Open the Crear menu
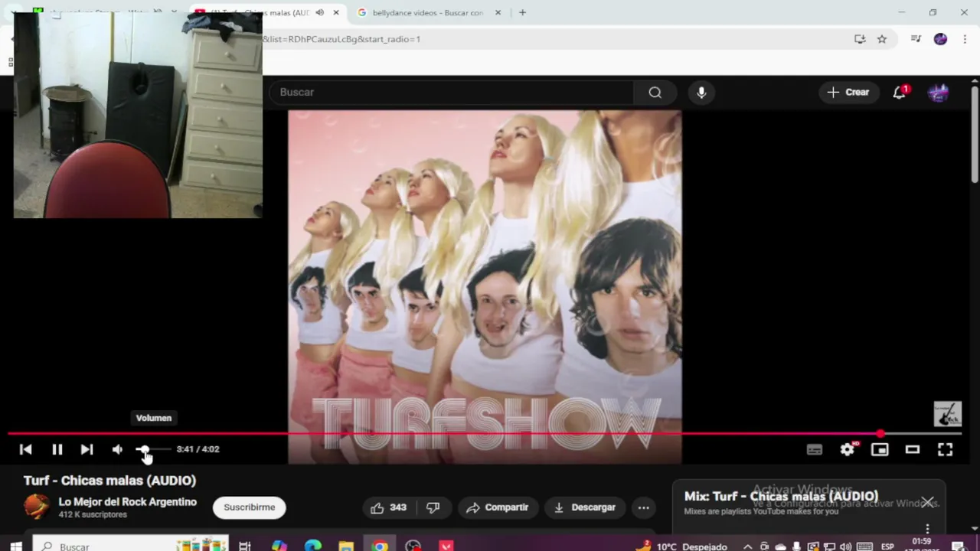The width and height of the screenshot is (980, 551). pos(848,92)
